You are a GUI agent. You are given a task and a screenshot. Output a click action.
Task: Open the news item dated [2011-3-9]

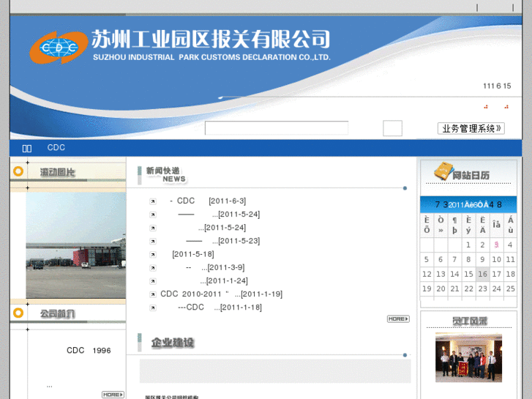[214, 267]
